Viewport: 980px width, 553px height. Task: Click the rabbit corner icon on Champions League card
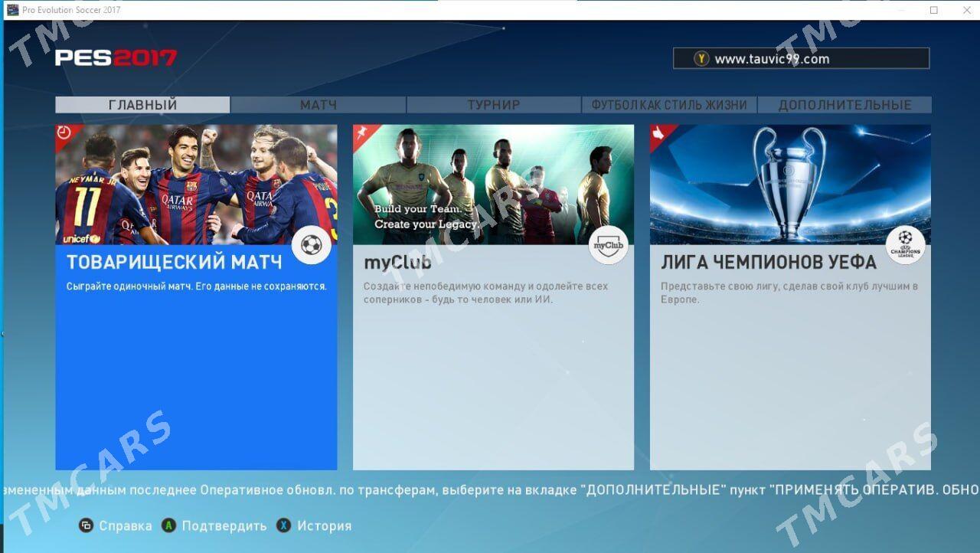coord(658,133)
